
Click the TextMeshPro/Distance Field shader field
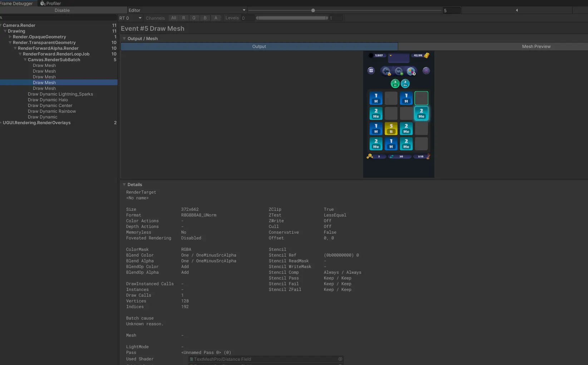coord(266,359)
